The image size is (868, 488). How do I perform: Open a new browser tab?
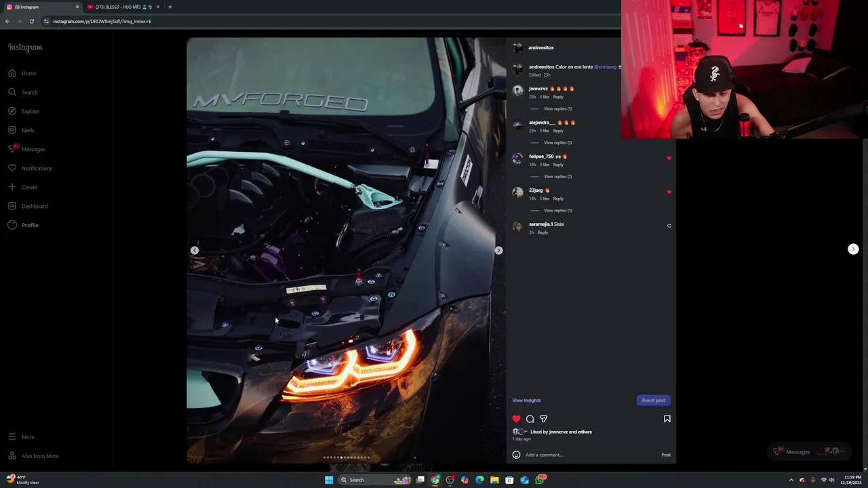pyautogui.click(x=170, y=7)
